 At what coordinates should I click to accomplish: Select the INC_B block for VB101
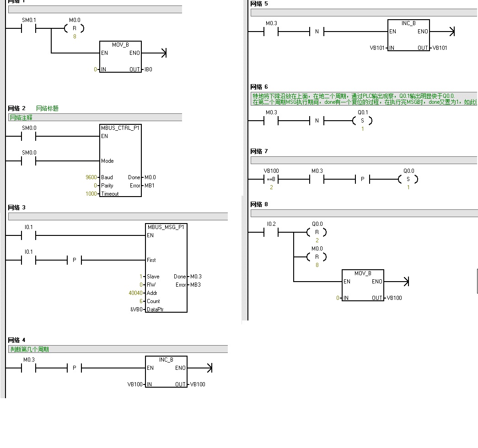(x=408, y=35)
